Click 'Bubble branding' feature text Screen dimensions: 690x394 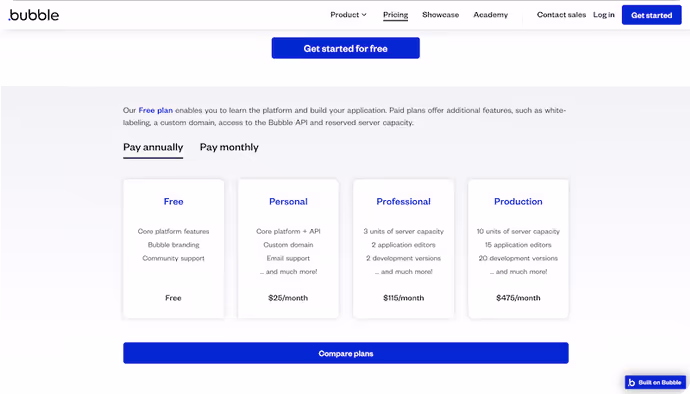(x=173, y=245)
